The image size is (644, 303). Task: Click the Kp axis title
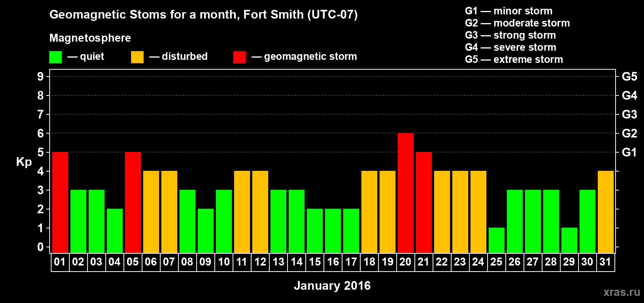pos(24,162)
